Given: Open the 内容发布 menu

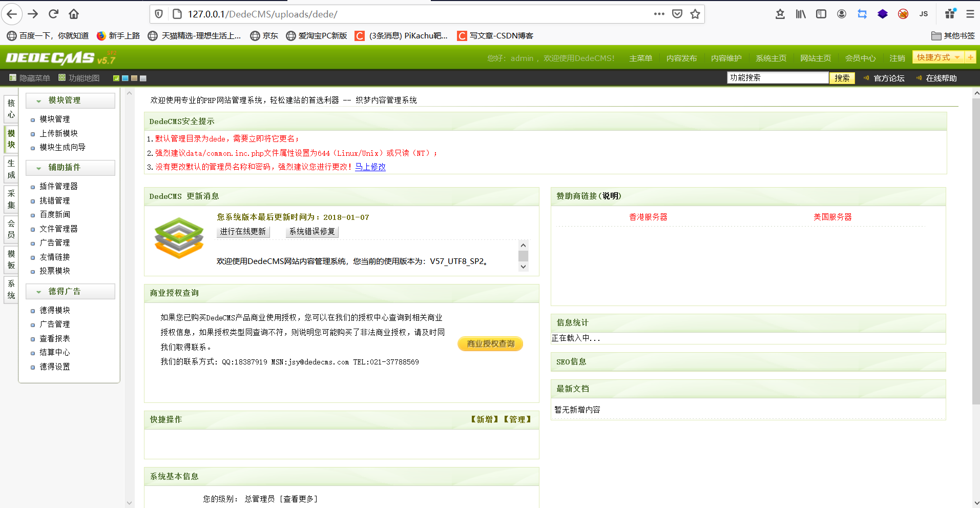Looking at the screenshot, I should point(681,58).
